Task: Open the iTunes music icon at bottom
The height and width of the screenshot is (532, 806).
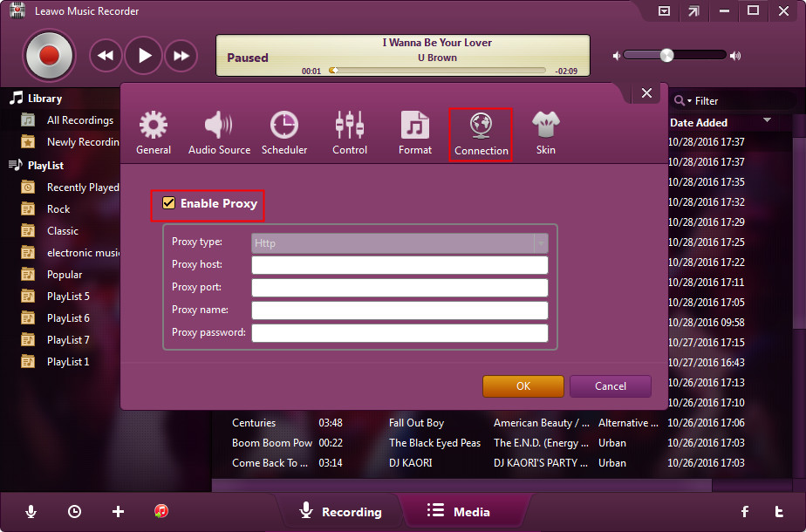Action: [161, 512]
